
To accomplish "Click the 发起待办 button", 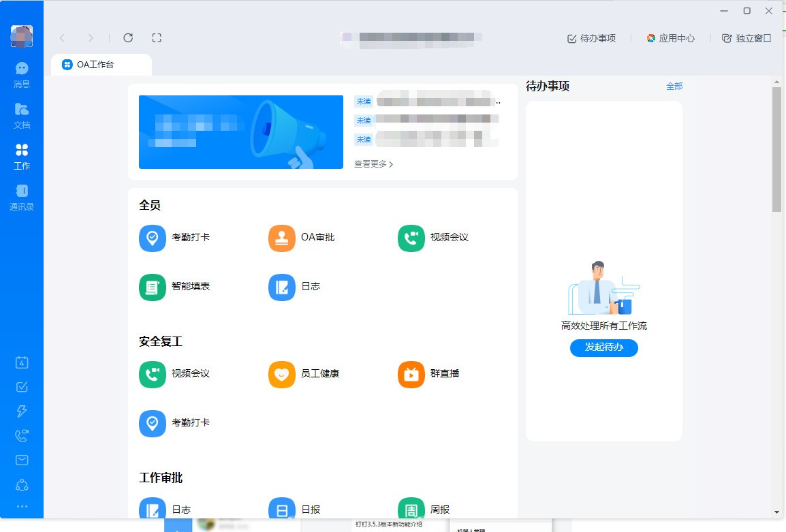I will (x=603, y=348).
